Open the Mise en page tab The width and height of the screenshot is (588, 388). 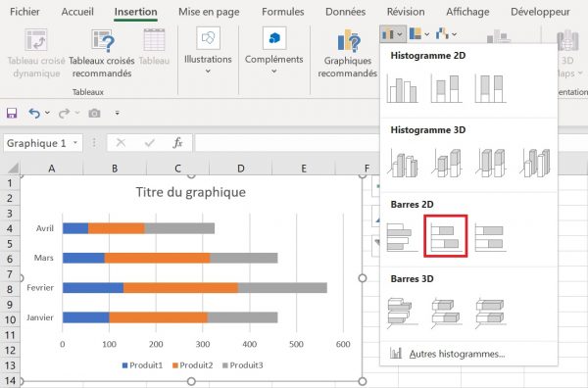[x=209, y=12]
